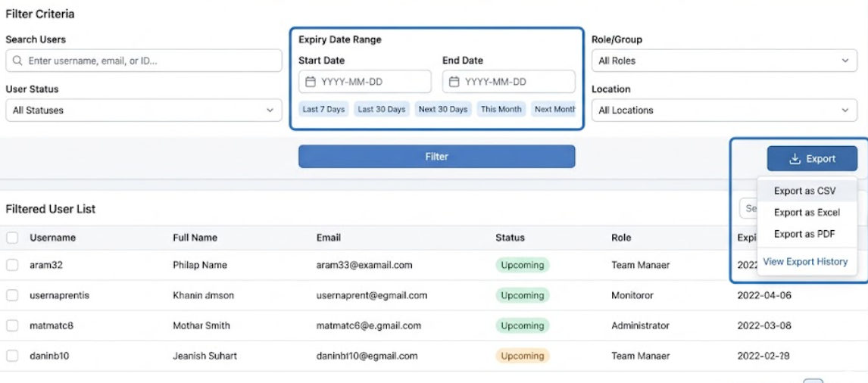Viewport: 868px width, 383px height.
Task: Check the box for user aram32
Action: point(12,265)
